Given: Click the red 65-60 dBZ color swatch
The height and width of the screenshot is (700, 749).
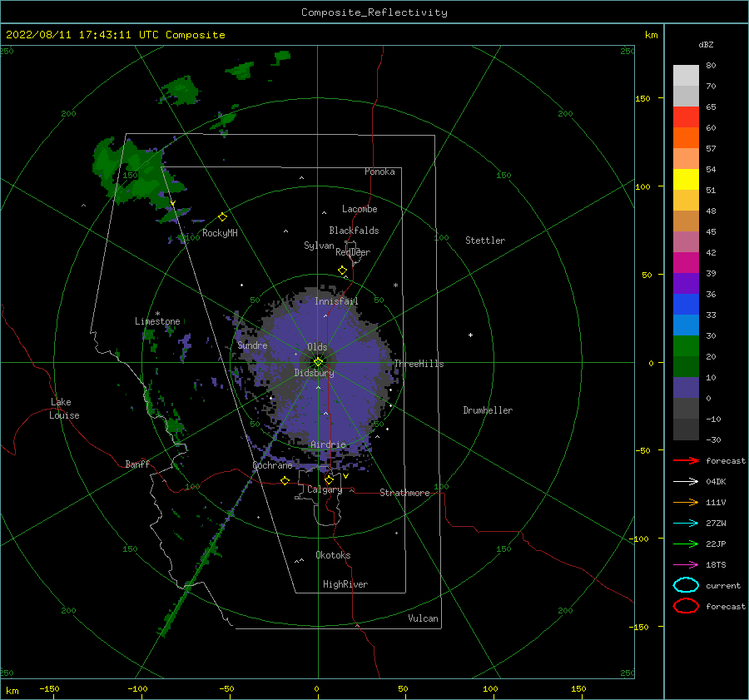Looking at the screenshot, I should coord(686,117).
